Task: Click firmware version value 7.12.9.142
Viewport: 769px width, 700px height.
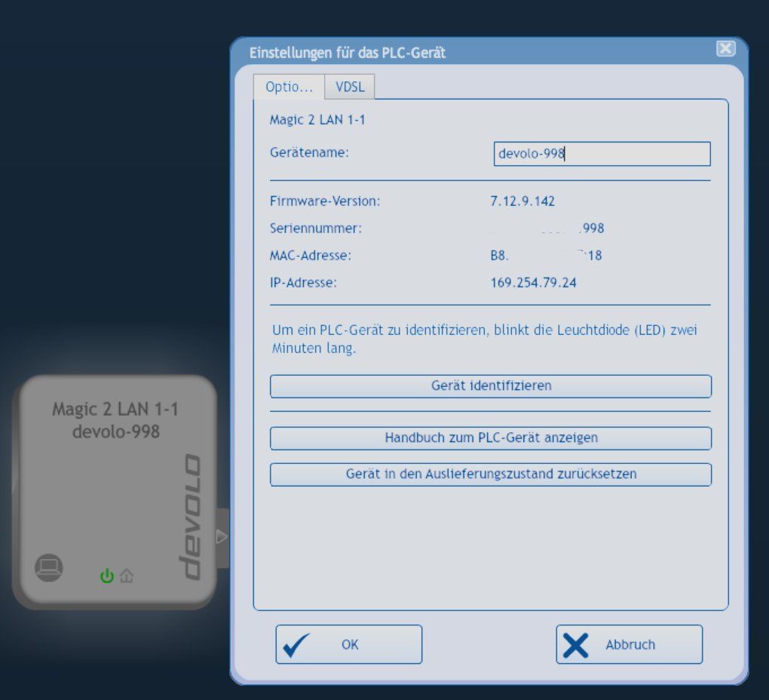Action: [x=522, y=201]
